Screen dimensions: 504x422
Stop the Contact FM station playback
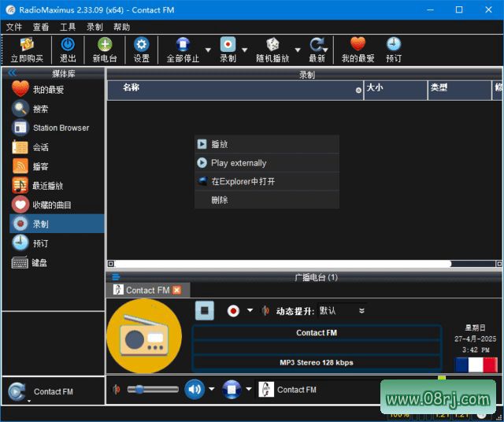[x=205, y=310]
